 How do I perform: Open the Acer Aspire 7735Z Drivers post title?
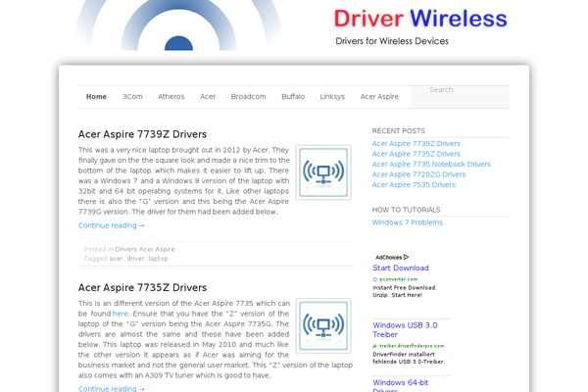coord(142,287)
